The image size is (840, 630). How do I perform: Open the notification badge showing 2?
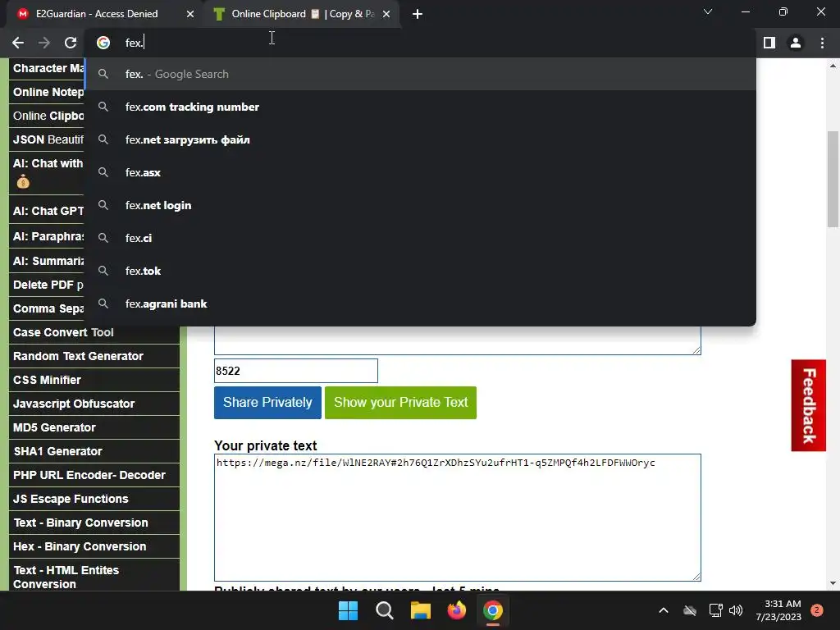click(817, 610)
